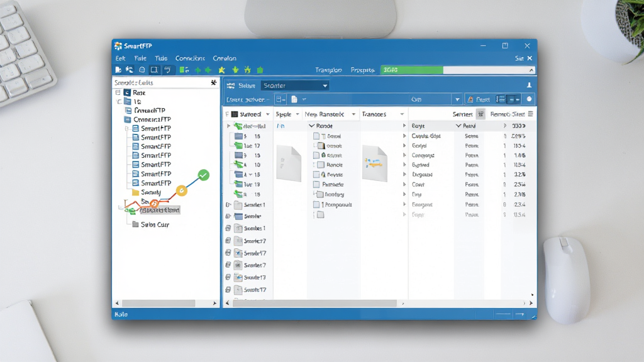Open the hamburger menu beside Remoti Sirect

[530, 114]
